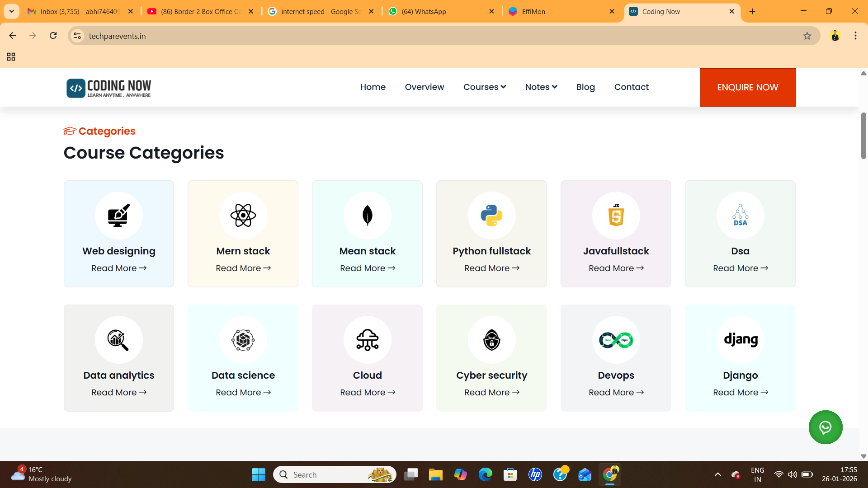Open the Blog menu item
Viewport: 868px width, 488px height.
(x=585, y=87)
